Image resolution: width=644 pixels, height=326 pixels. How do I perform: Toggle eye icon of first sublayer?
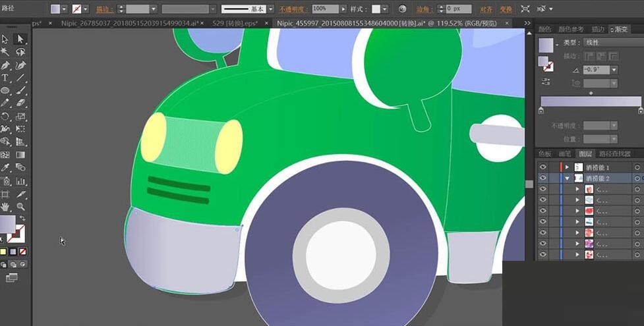coord(542,190)
